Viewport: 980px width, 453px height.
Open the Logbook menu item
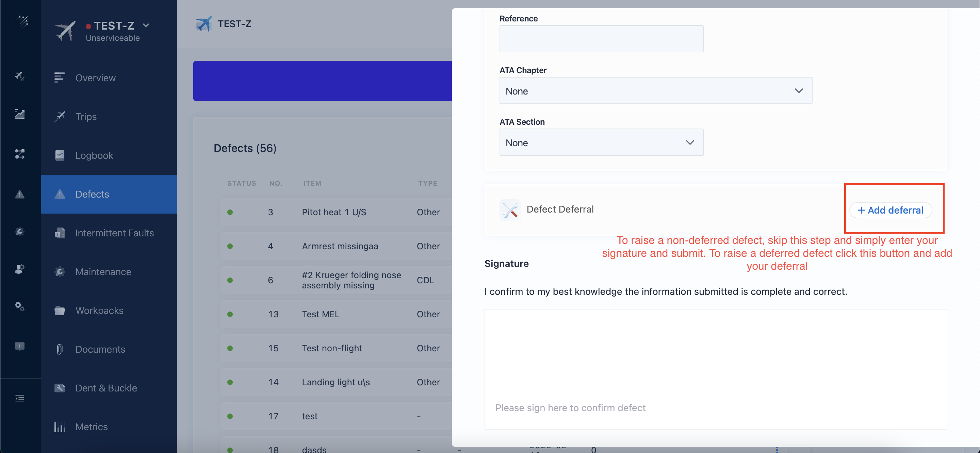[x=94, y=155]
